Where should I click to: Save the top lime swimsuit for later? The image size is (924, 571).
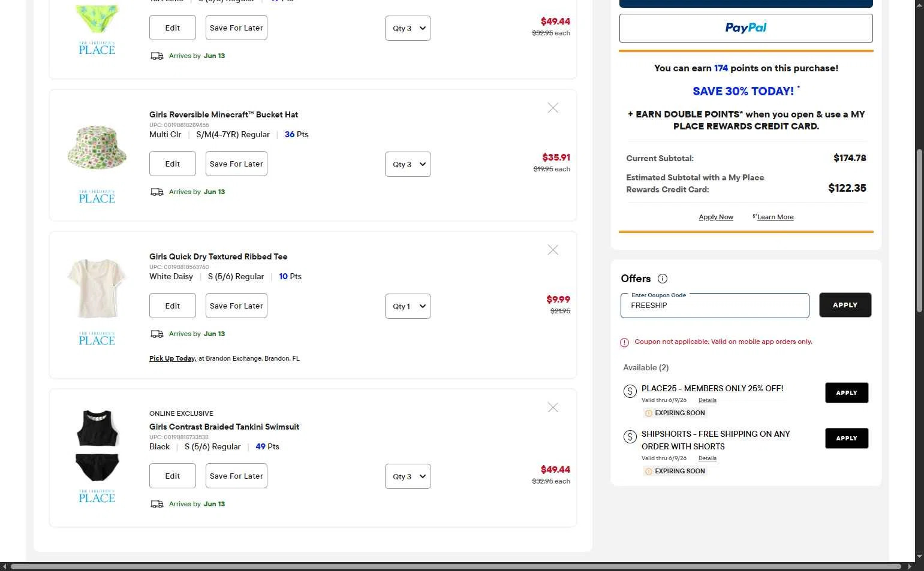(x=236, y=28)
